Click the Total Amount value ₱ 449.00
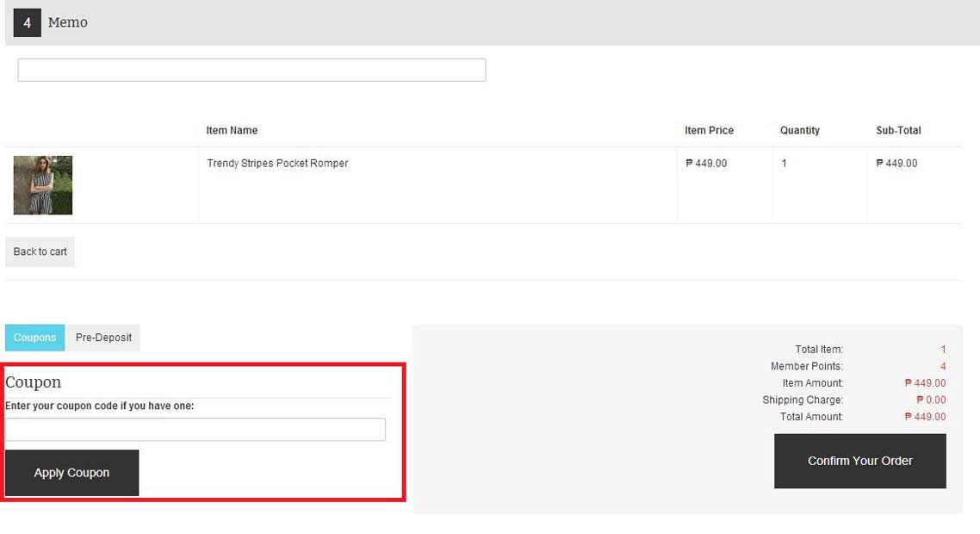Screen dimensions: 980x534 click(x=925, y=417)
